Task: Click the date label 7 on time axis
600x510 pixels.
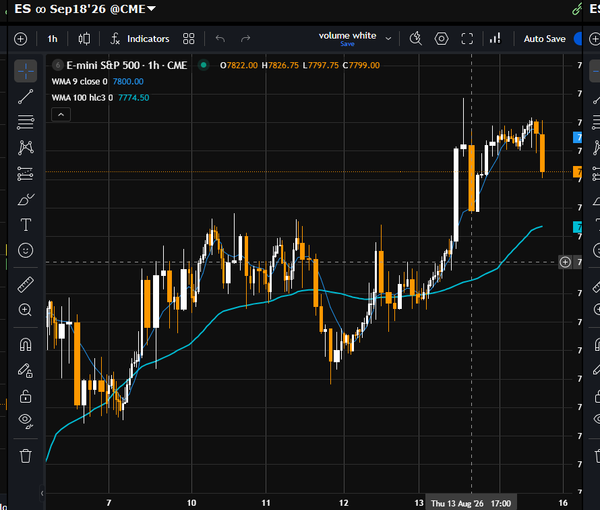Action: click(109, 503)
